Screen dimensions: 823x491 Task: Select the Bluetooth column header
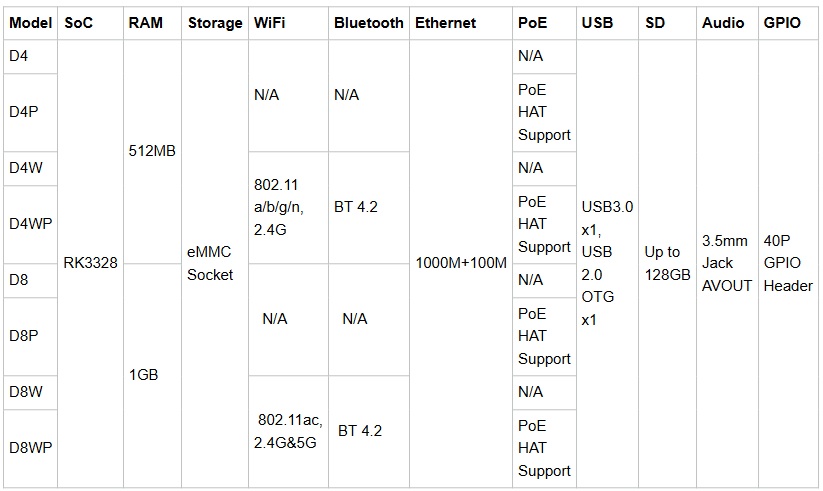click(369, 22)
